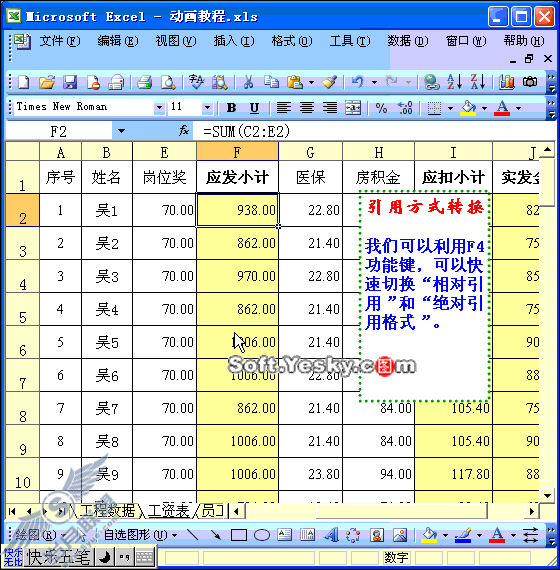Toggle right text alignment
This screenshot has height=570, width=560.
[x=330, y=108]
